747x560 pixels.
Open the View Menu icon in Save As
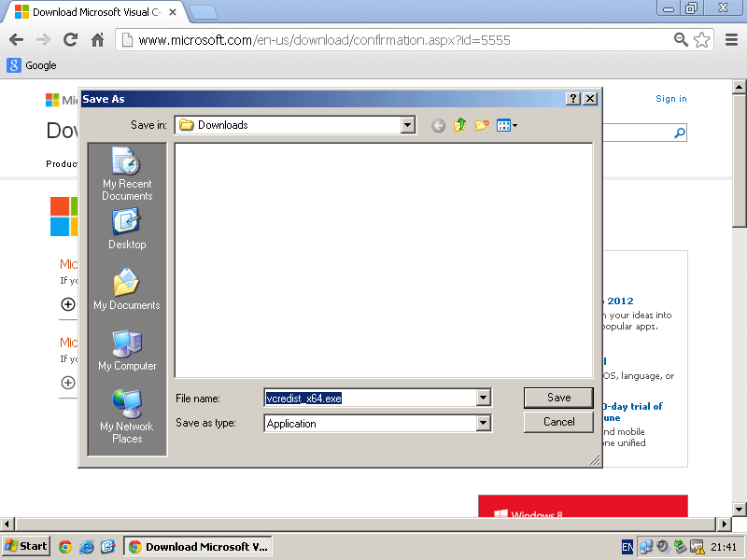coord(507,125)
